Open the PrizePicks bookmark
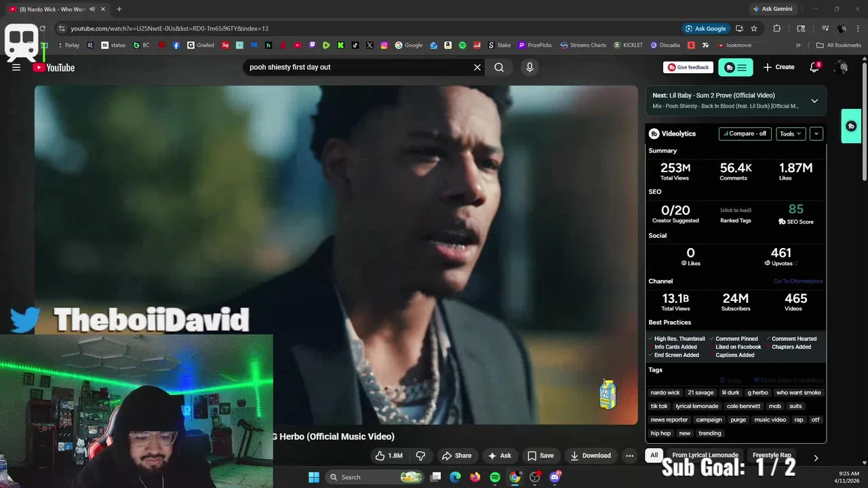This screenshot has width=868, height=488. click(x=535, y=45)
